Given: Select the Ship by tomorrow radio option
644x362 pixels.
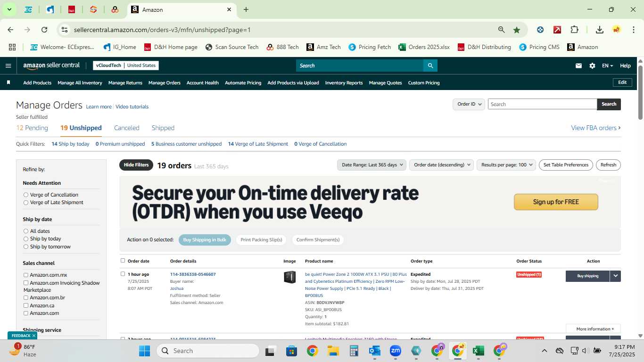Looking at the screenshot, I should click(x=26, y=247).
